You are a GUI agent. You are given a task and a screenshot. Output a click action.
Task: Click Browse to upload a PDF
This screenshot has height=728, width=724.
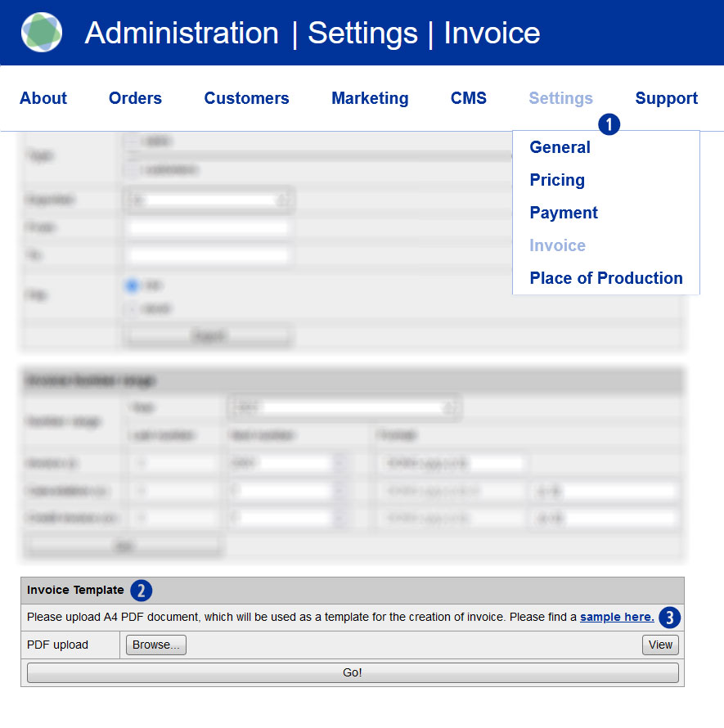[x=156, y=645]
